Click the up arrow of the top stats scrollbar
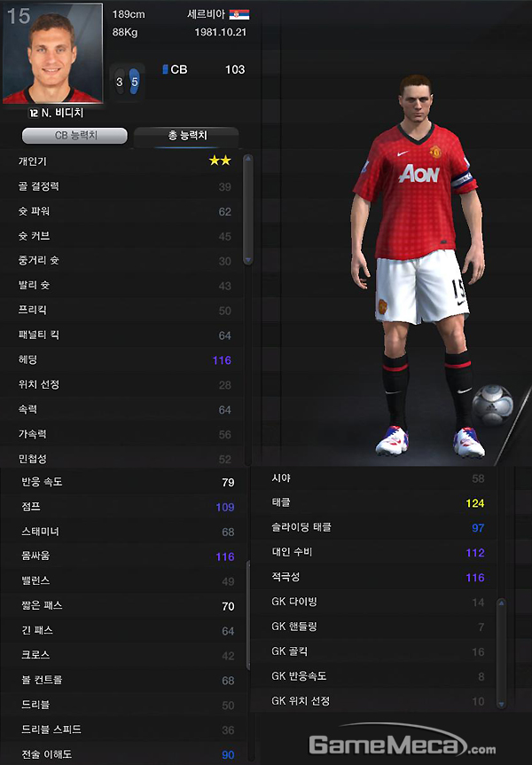Image resolution: width=532 pixels, height=765 pixels. tap(247, 159)
